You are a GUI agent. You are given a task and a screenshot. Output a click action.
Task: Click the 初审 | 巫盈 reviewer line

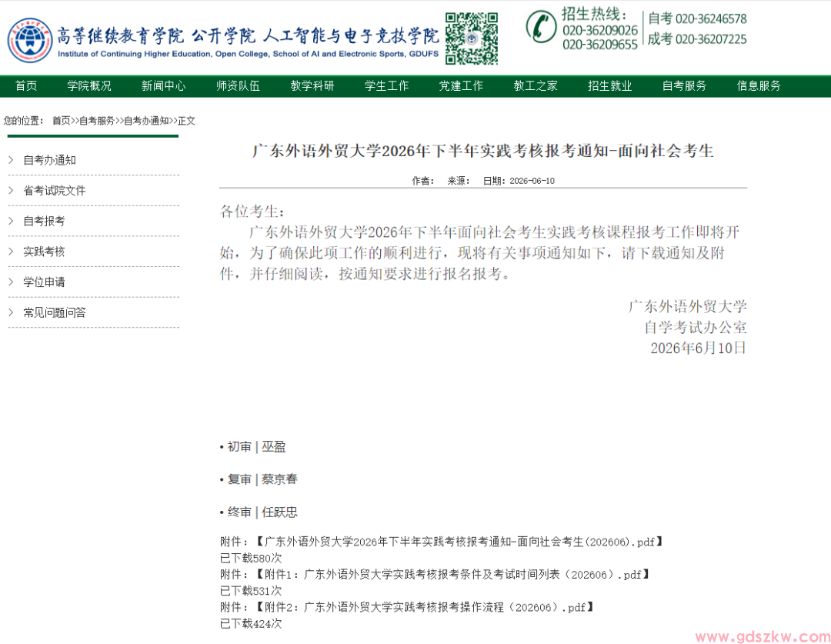[x=253, y=447]
